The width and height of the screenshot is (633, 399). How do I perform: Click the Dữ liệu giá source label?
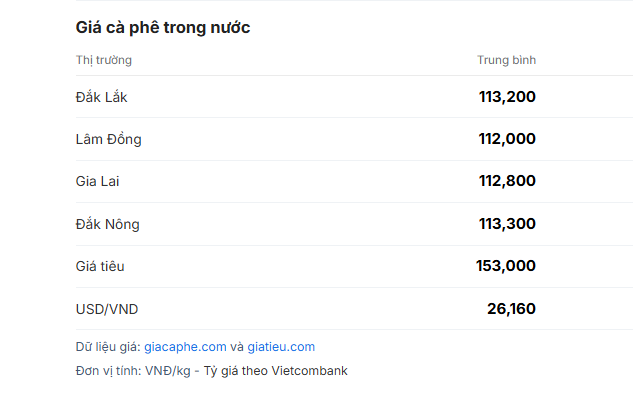[108, 347]
